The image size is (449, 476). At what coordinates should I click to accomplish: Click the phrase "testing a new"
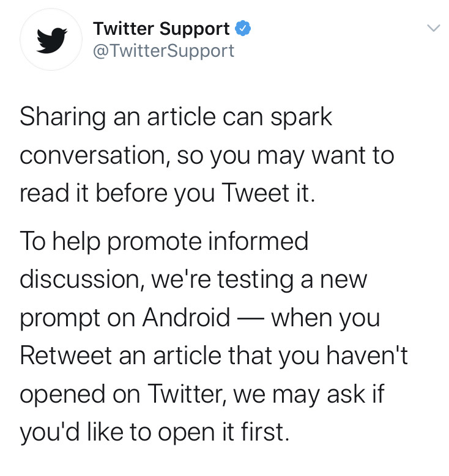292,280
